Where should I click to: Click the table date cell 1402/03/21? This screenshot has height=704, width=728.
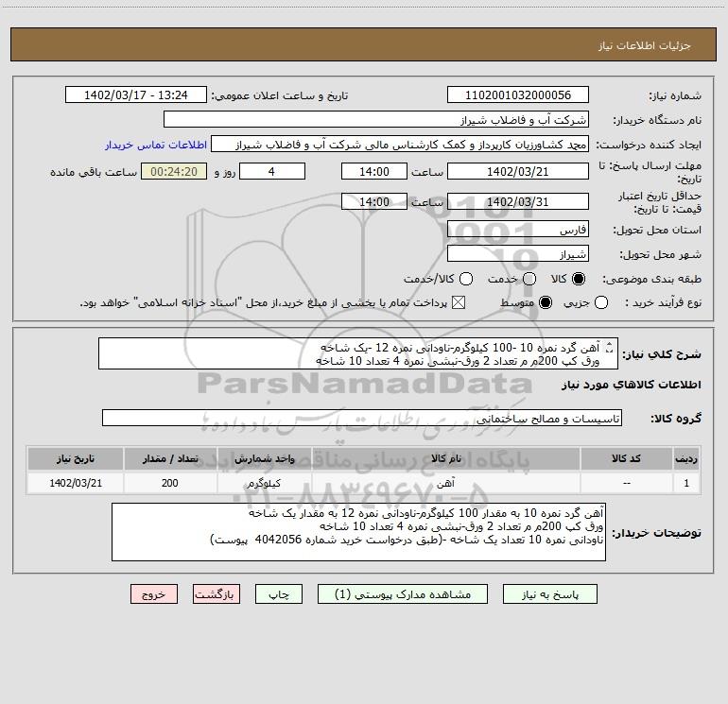point(76,483)
